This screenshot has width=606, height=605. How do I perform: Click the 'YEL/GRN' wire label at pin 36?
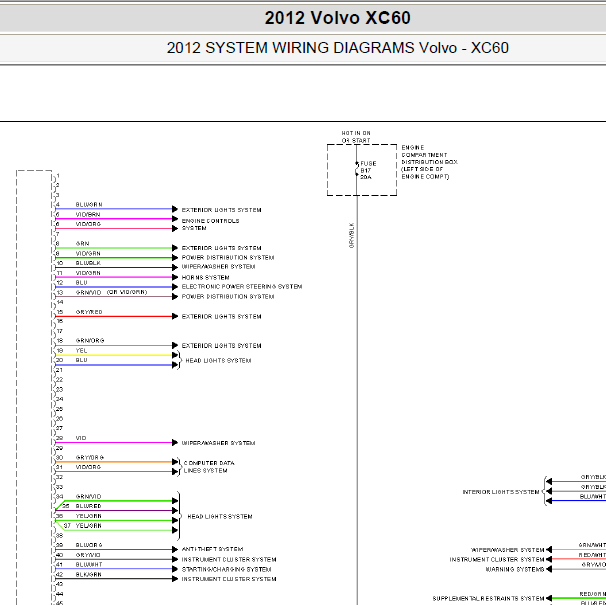click(x=89, y=516)
